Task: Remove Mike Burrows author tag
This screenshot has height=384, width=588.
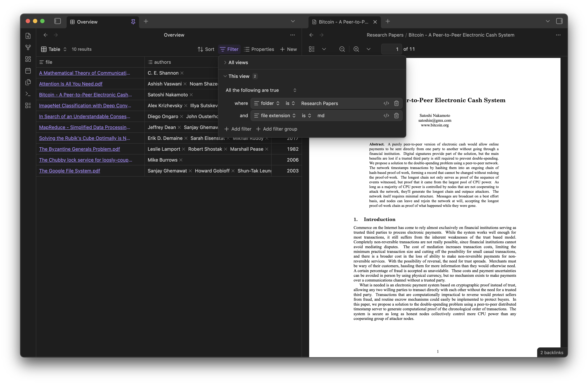Action: [181, 160]
